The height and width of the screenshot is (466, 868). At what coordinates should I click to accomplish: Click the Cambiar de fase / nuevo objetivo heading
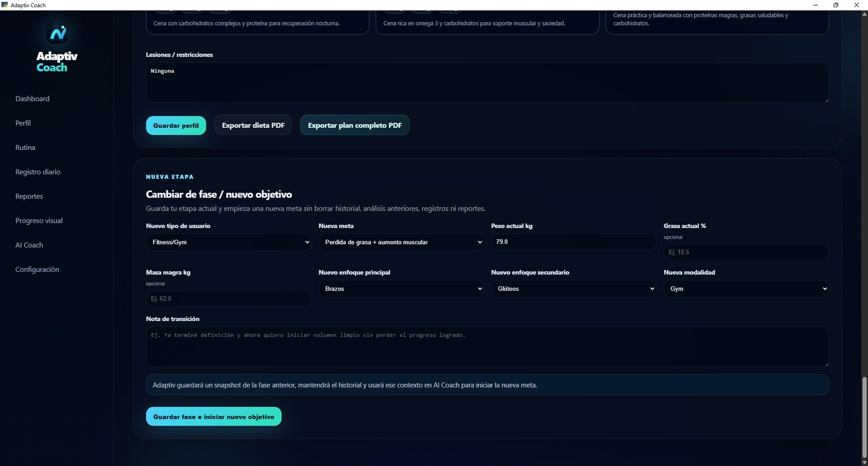pyautogui.click(x=219, y=194)
